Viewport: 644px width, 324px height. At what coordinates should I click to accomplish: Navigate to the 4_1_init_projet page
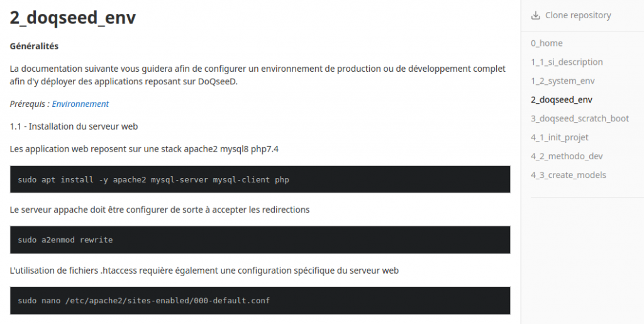click(x=559, y=138)
